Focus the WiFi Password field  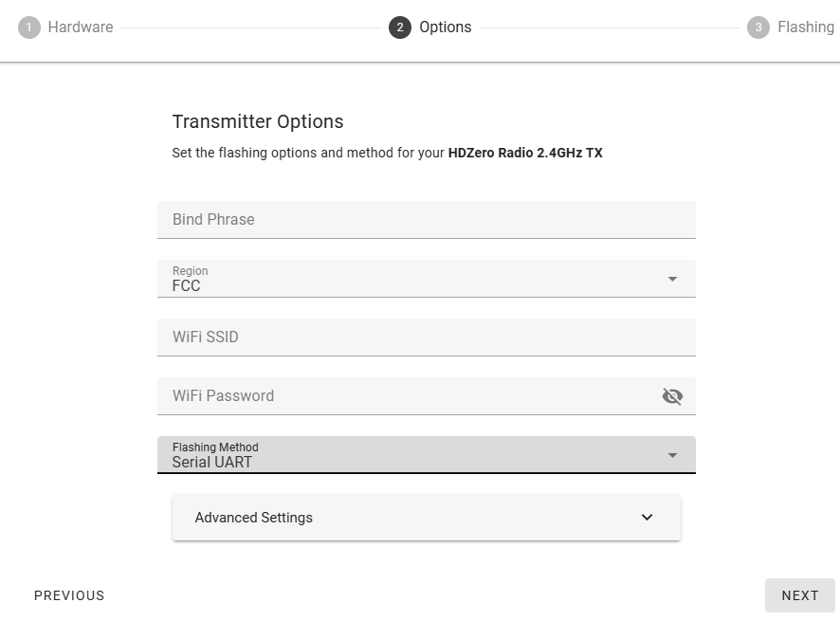click(x=408, y=396)
